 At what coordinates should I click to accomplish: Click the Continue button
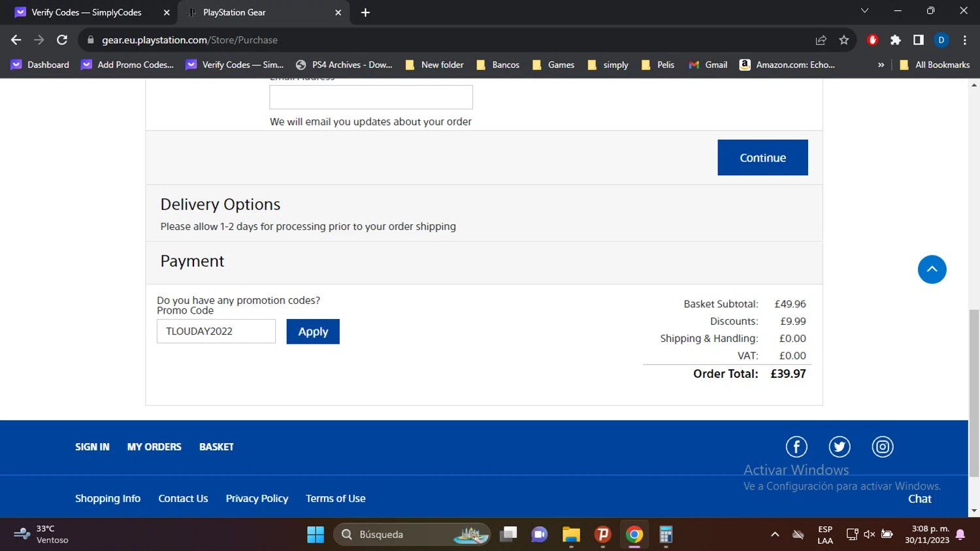pyautogui.click(x=762, y=158)
